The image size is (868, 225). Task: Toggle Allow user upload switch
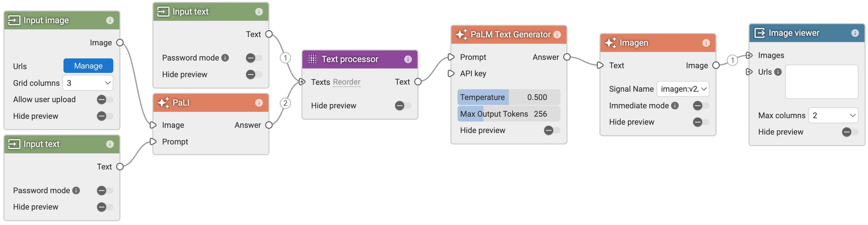pyautogui.click(x=105, y=100)
